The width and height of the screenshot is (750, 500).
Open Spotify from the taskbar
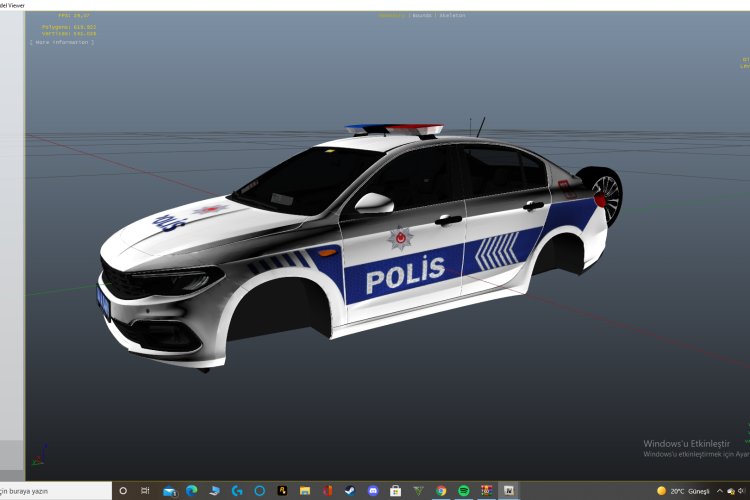tap(464, 491)
